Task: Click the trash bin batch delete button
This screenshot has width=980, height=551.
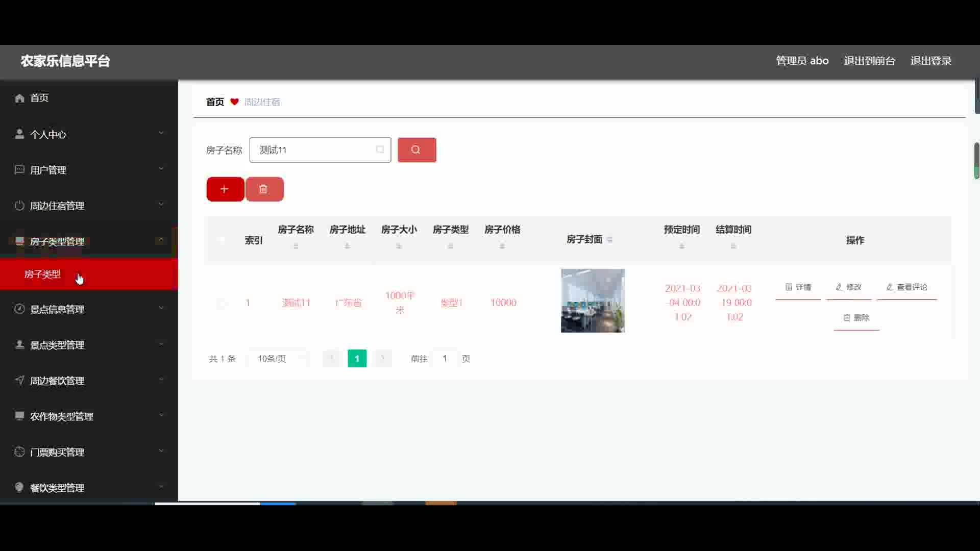Action: [264, 189]
